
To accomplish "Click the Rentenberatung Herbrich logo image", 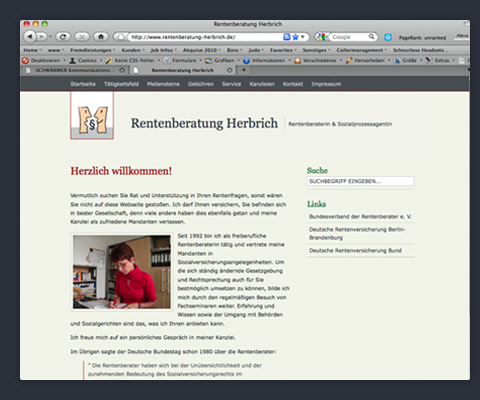I will pos(92,116).
